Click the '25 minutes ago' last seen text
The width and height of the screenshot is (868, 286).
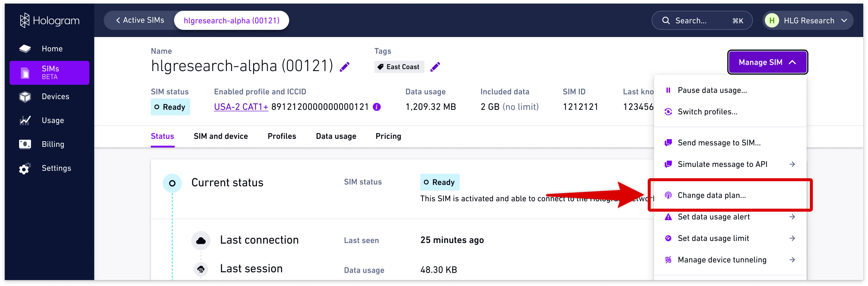click(452, 240)
